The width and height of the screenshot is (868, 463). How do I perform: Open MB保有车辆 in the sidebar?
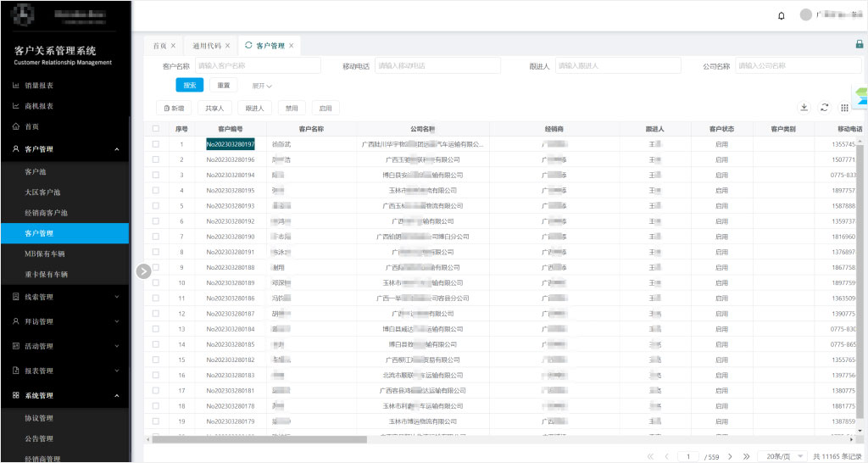point(45,254)
